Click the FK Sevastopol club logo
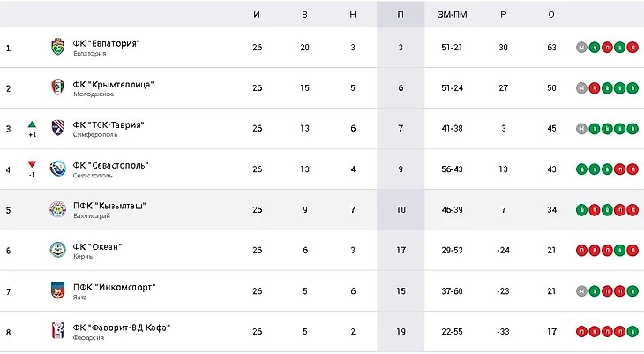The width and height of the screenshot is (644, 354). (57, 169)
